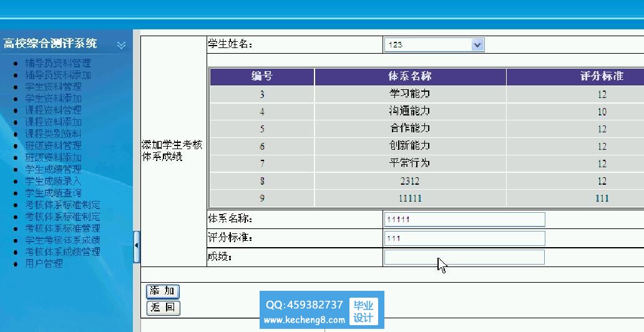Click number 6 in the 编号 column
The height and width of the screenshot is (332, 644).
coord(262,146)
